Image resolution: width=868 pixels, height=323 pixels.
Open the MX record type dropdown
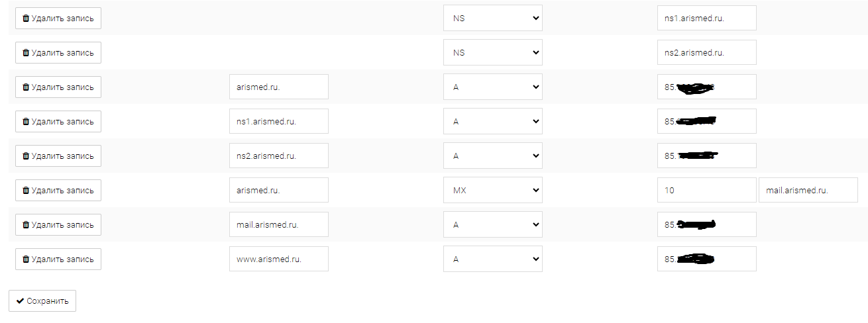[x=492, y=191]
